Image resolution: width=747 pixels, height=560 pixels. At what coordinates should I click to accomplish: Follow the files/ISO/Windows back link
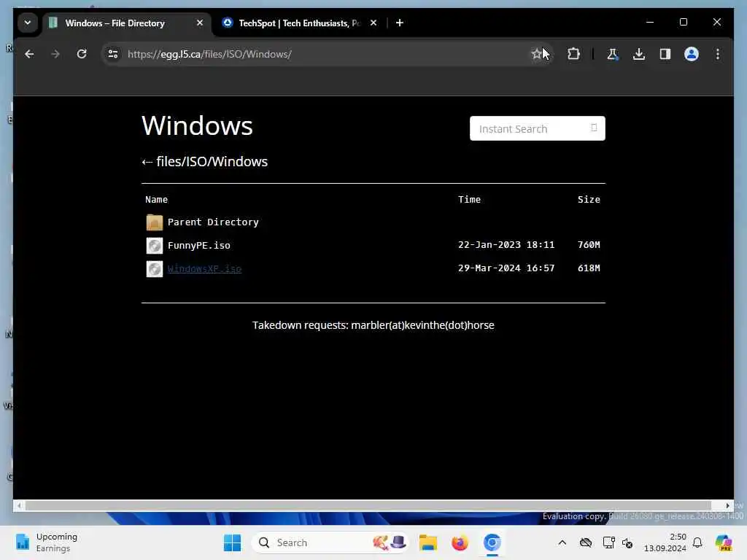click(205, 162)
